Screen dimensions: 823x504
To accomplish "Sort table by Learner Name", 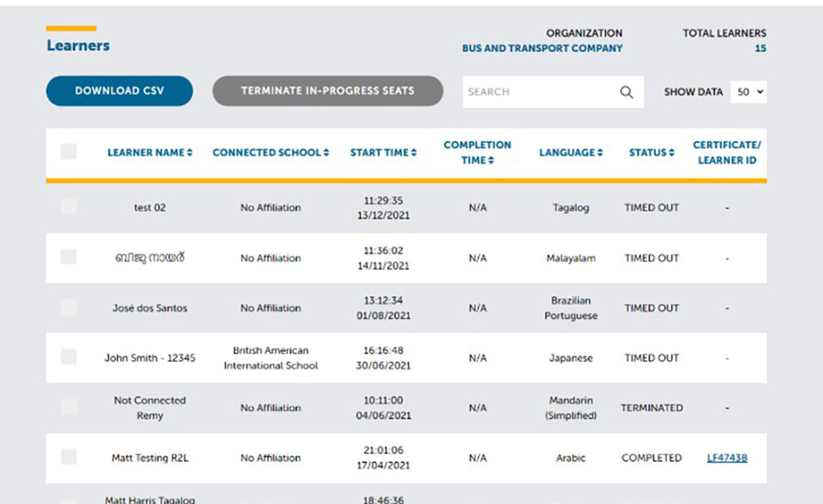I will (150, 153).
